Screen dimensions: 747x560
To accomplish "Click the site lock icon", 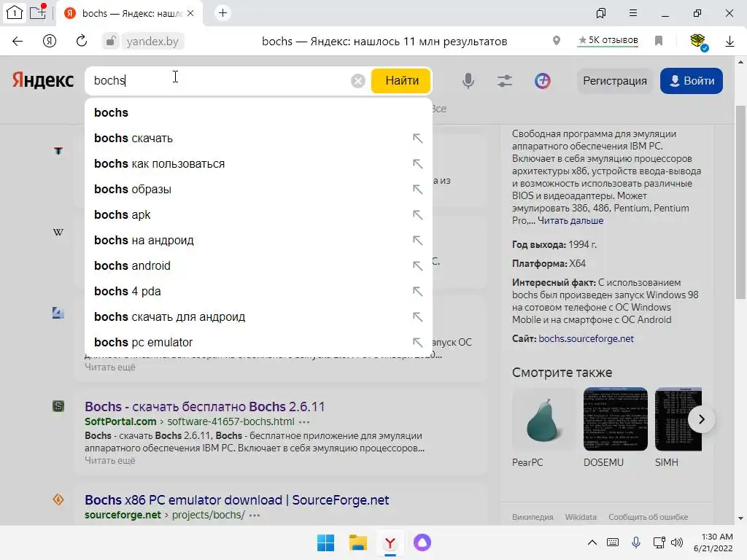I will coord(111,42).
